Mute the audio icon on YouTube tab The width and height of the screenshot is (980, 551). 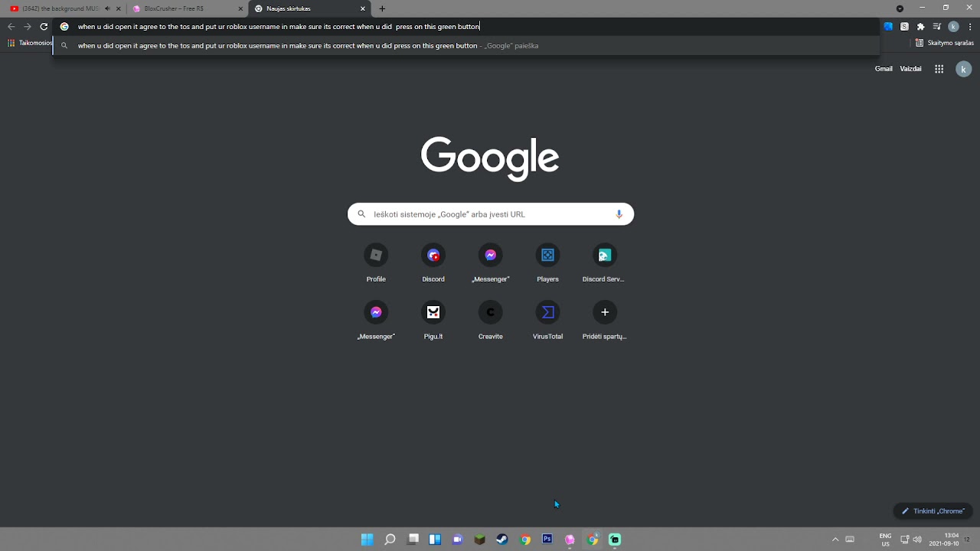pyautogui.click(x=107, y=8)
